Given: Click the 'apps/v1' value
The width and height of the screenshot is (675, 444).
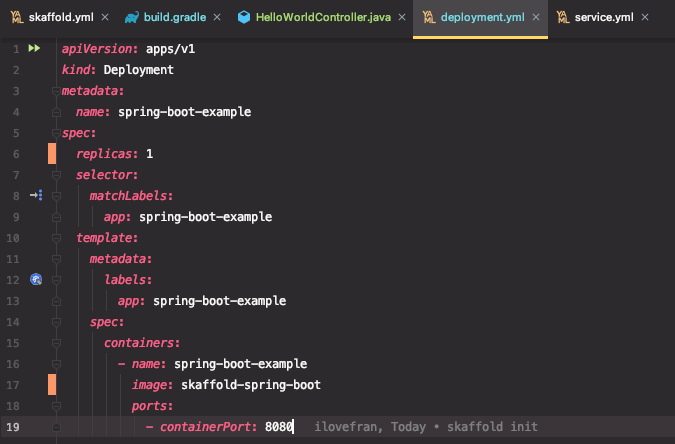Looking at the screenshot, I should tap(170, 49).
